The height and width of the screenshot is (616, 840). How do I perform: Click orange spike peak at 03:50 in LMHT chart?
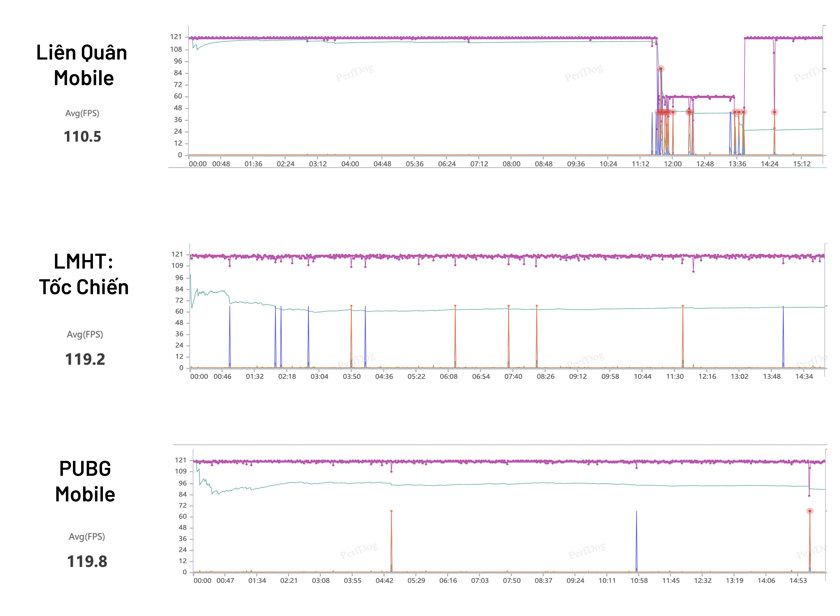tap(351, 306)
